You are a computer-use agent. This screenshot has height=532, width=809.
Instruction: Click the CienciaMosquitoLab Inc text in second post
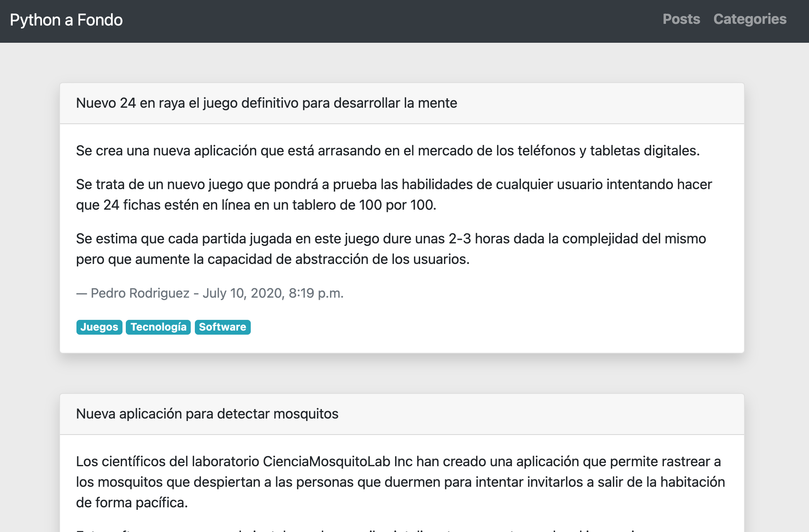(x=335, y=461)
